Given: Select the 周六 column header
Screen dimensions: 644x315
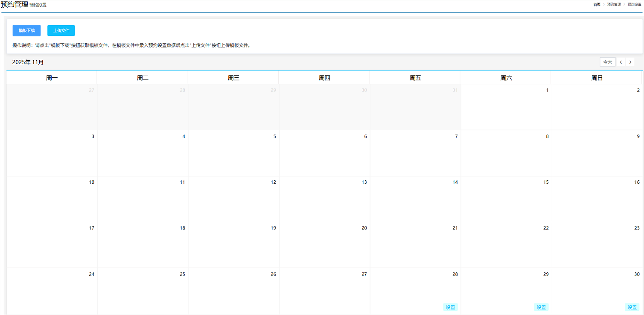Looking at the screenshot, I should [506, 78].
